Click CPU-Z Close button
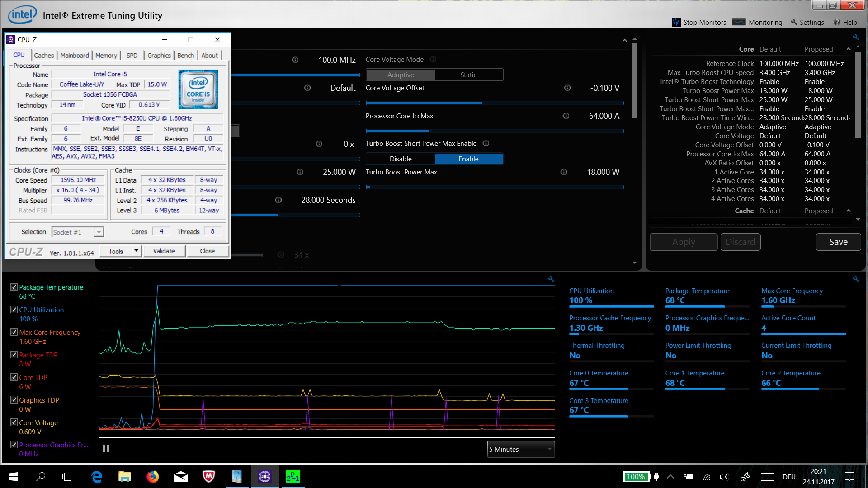This screenshot has width=868, height=488. pos(208,251)
